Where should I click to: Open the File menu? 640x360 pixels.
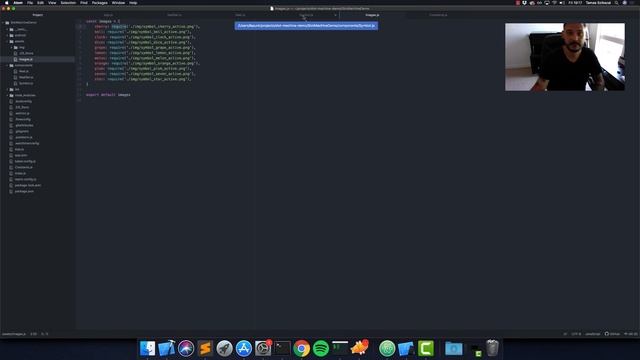[30, 3]
